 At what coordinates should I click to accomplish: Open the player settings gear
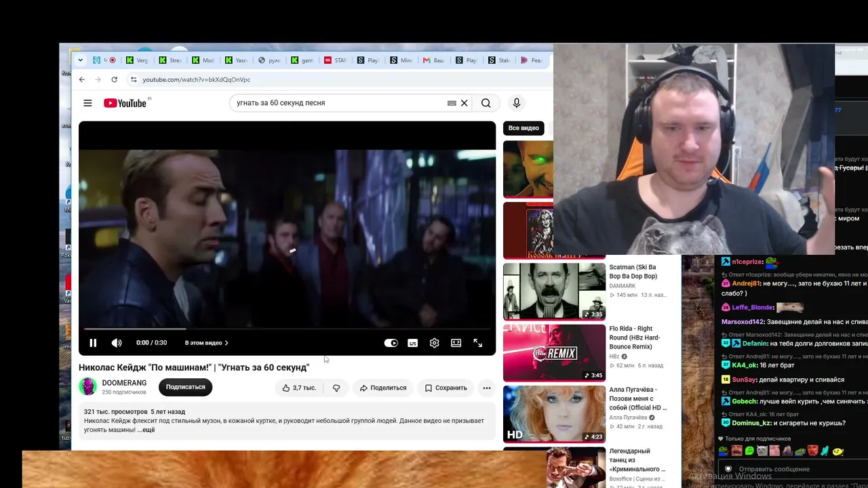(x=435, y=343)
